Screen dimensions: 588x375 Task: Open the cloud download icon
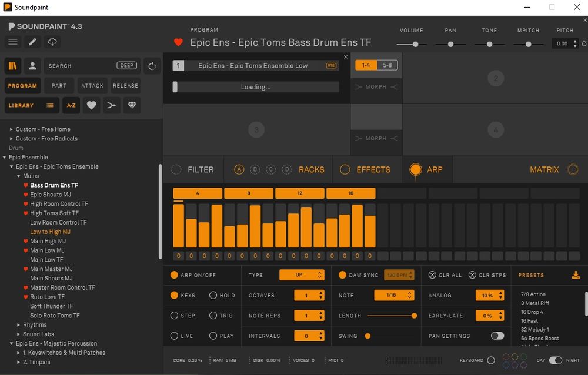tap(52, 42)
